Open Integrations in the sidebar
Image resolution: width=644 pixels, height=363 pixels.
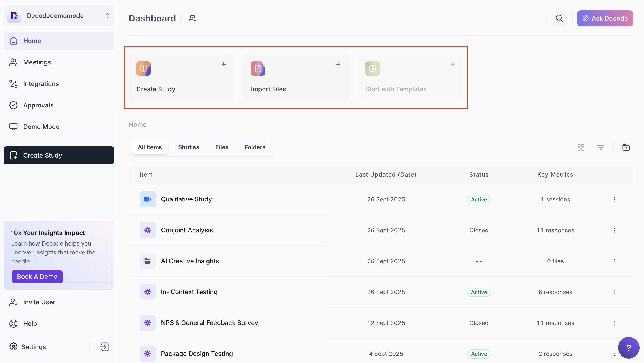pos(41,84)
